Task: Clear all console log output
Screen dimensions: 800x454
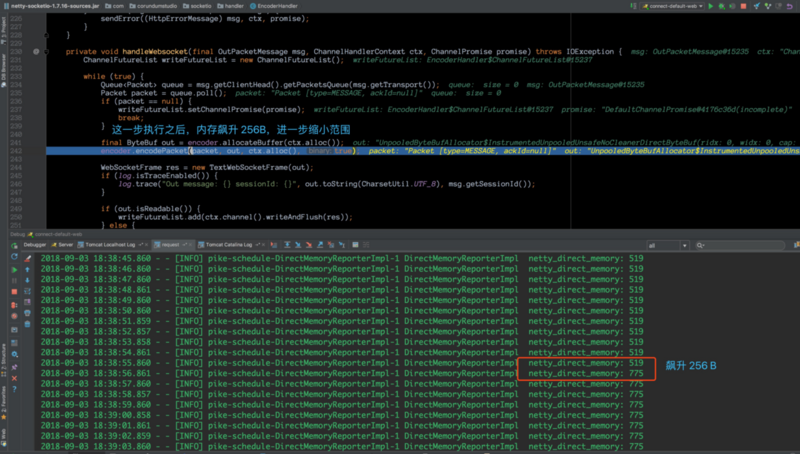Action: pos(28,258)
